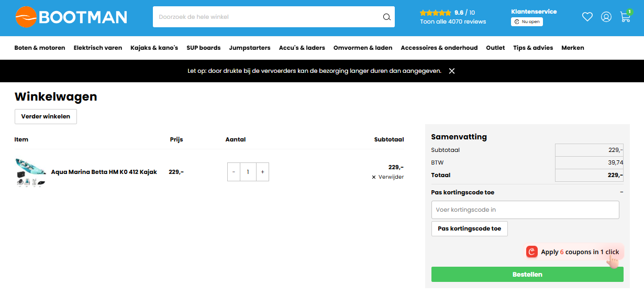The image size is (644, 295).
Task: Click Toon alle 4070 reviews link
Action: tap(453, 21)
